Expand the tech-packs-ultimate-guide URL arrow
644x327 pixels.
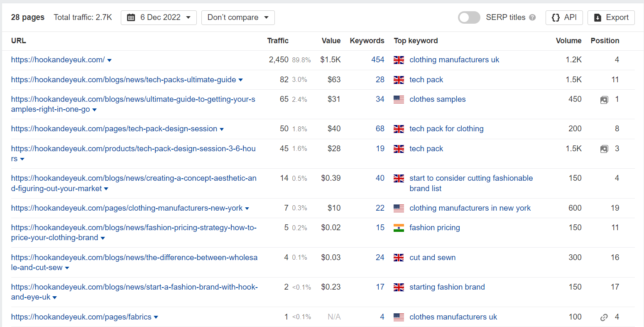[240, 80]
